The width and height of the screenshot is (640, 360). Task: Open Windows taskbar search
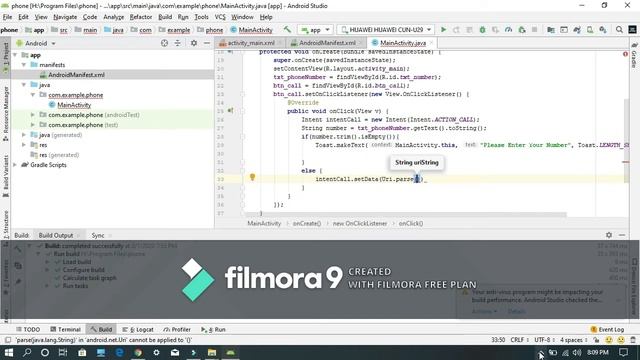pos(27,352)
